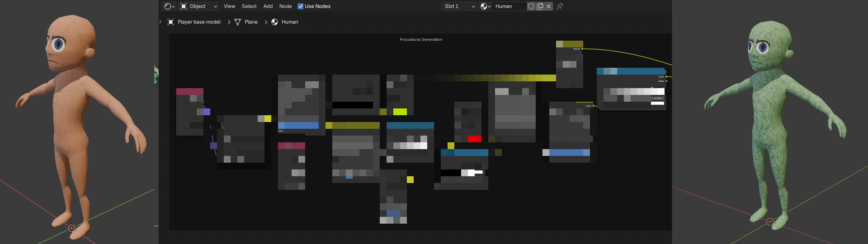This screenshot has height=244, width=868.
Task: Open the Slot 1 material slot dropdown
Action: [459, 6]
